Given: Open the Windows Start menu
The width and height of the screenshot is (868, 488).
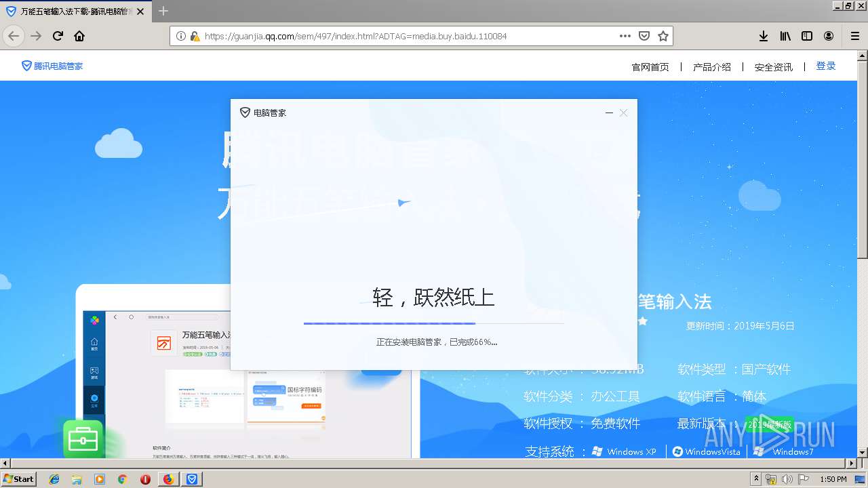Looking at the screenshot, I should coord(18,479).
